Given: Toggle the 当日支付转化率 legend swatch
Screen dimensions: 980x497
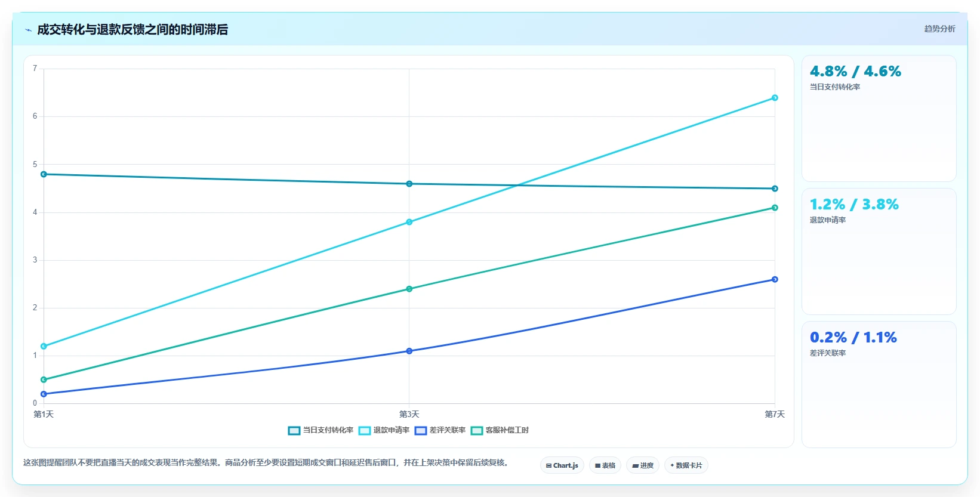Looking at the screenshot, I should coord(294,430).
